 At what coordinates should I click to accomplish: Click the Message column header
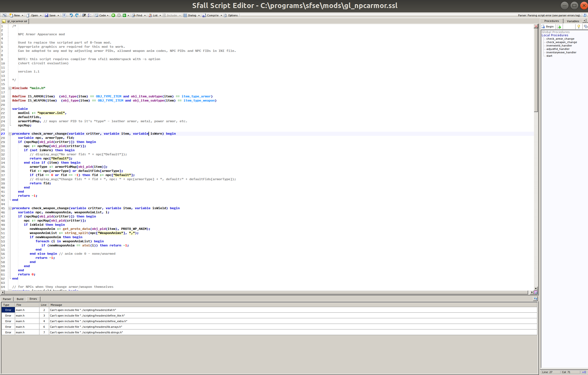click(x=293, y=305)
